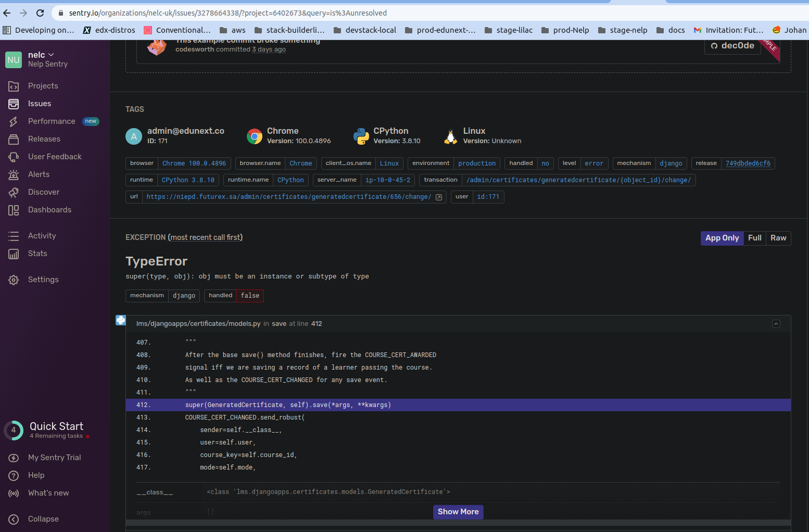Click the CPython logo icon

coord(361,136)
